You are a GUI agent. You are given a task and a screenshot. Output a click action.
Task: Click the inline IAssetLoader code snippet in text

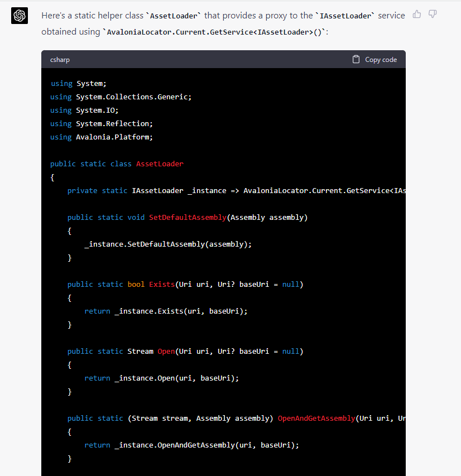click(x=346, y=16)
